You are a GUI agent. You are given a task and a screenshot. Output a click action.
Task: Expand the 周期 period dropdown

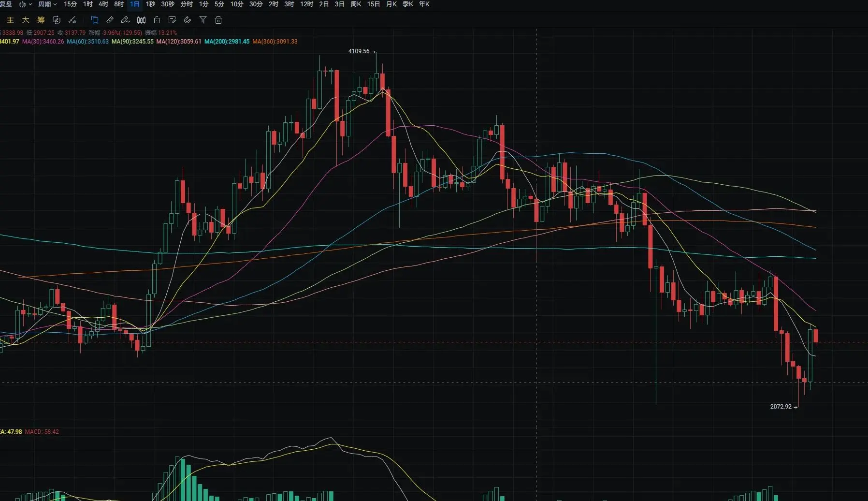(47, 4)
